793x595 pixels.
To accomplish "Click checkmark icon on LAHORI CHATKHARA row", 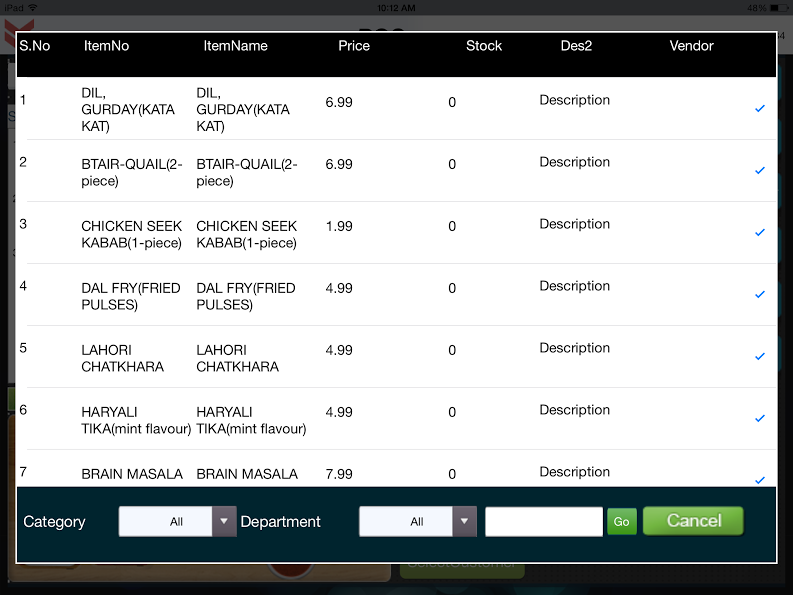I will [760, 356].
